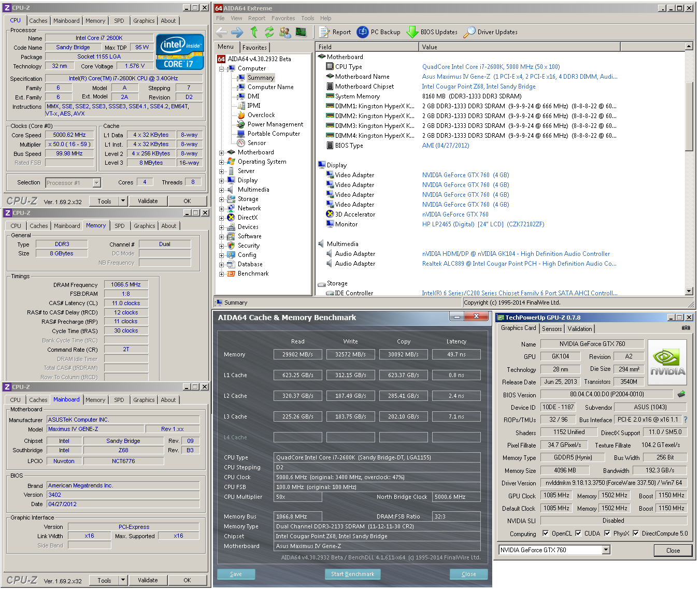
Task: Open GPU selector dropdown in GPU-Z
Action: [x=606, y=550]
